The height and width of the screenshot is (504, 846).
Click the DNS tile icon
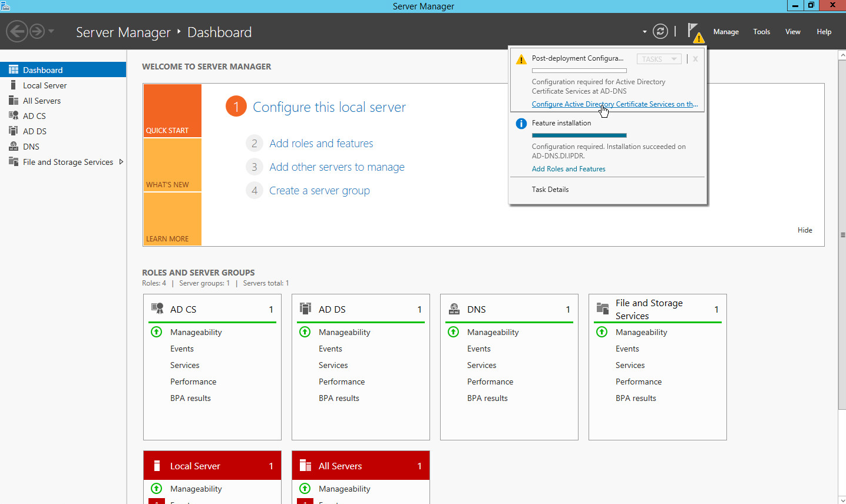[454, 309]
